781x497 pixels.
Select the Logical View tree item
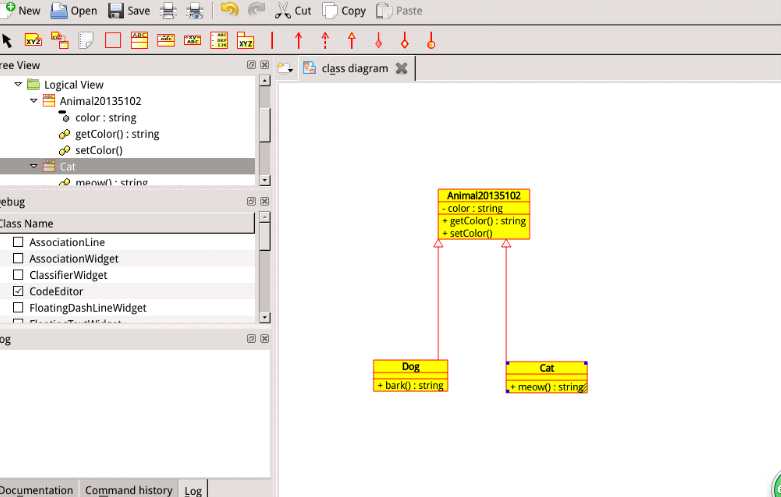pos(74,85)
